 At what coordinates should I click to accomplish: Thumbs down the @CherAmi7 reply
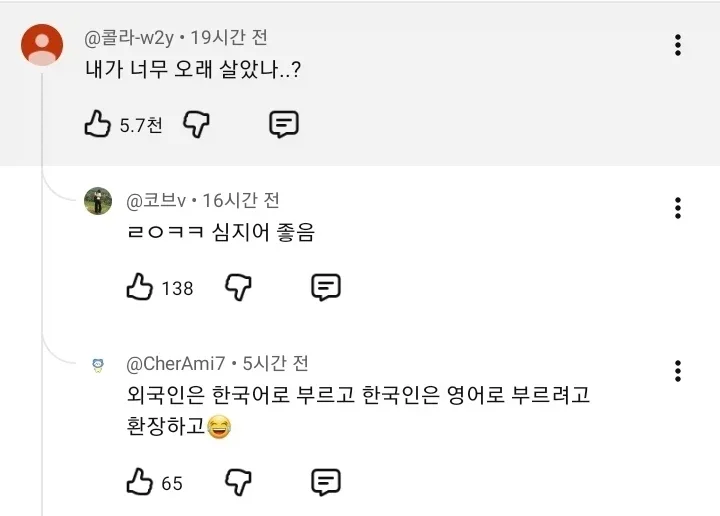click(x=238, y=482)
